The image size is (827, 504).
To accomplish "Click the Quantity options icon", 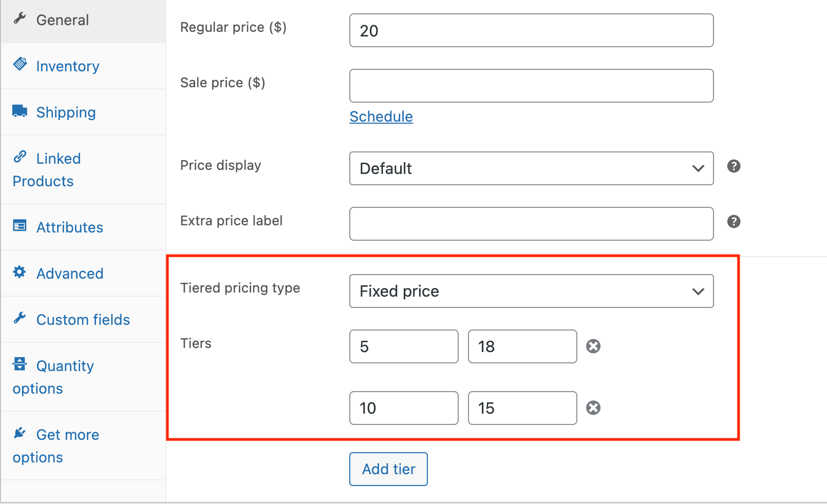I will pos(20,364).
